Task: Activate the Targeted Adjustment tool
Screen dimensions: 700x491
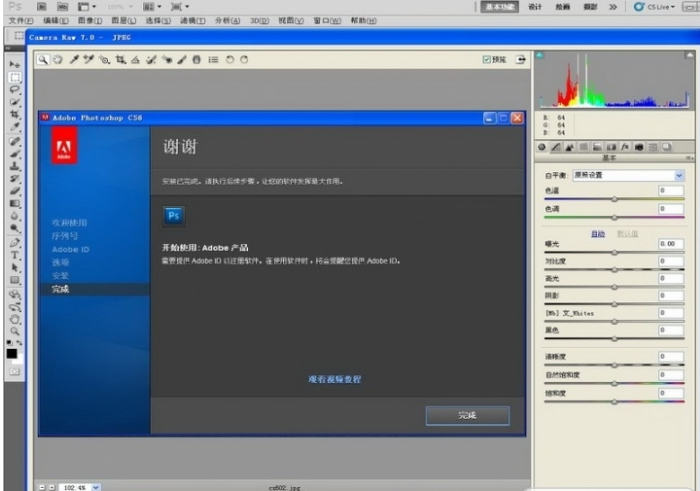Action: coord(104,59)
